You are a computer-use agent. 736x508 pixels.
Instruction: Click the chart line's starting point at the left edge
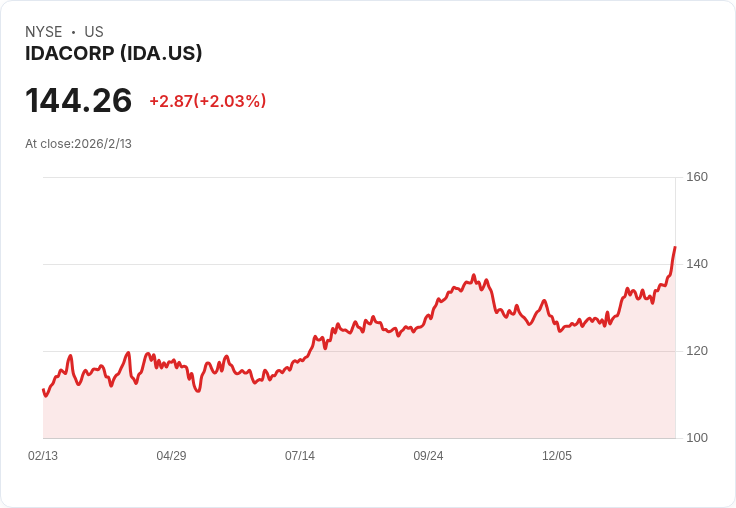43,390
